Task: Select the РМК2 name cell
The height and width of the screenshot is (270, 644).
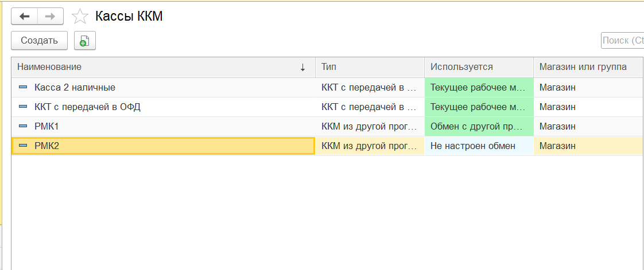Action: pos(164,146)
